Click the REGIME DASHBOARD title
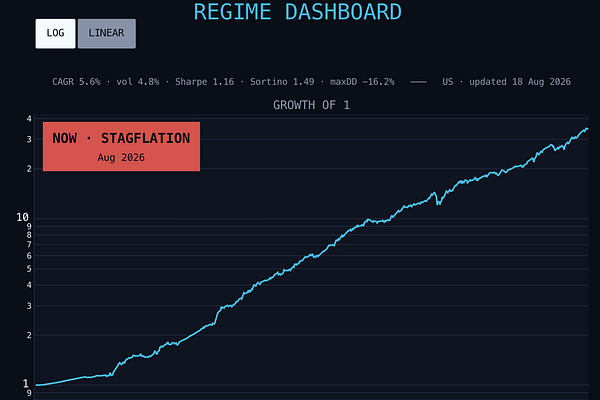 (298, 11)
